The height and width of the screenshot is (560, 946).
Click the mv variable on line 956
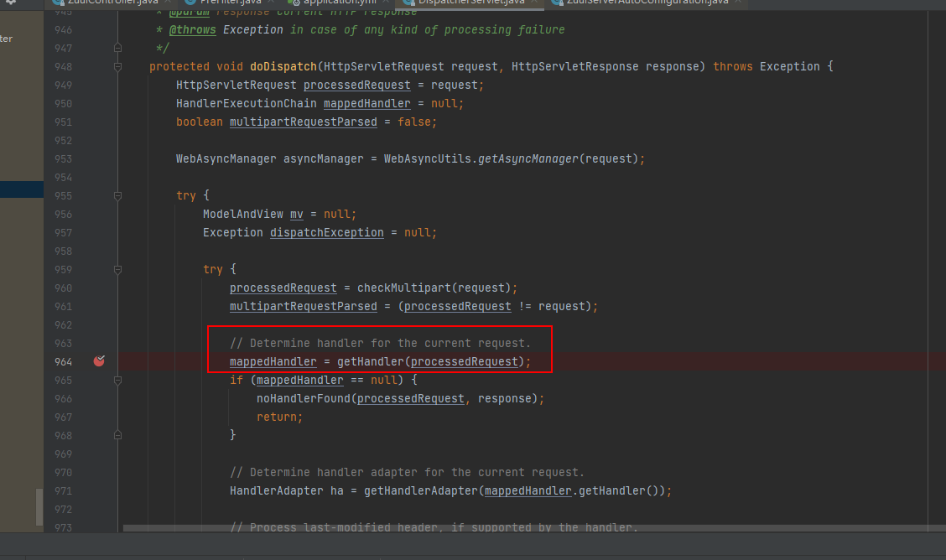tap(296, 214)
